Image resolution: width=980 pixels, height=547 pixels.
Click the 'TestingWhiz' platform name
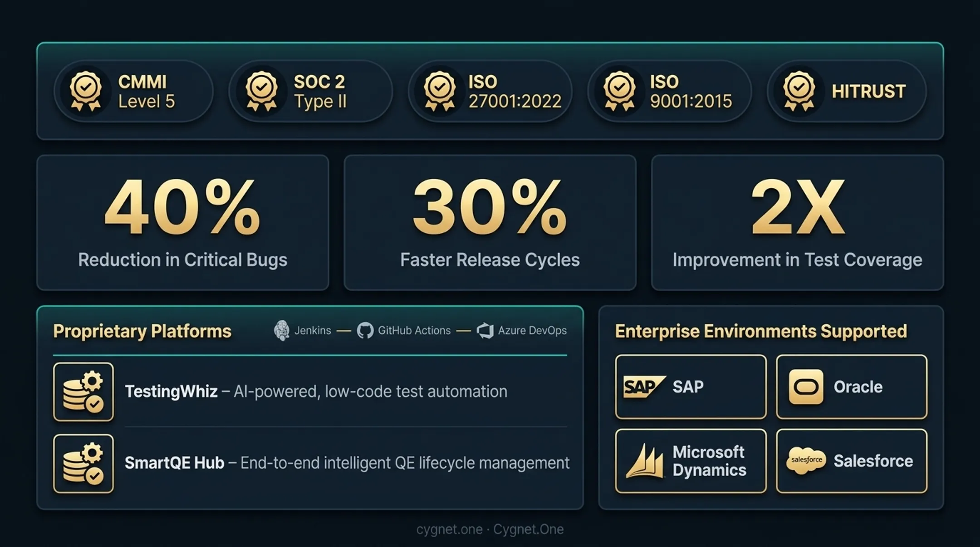coord(171,391)
